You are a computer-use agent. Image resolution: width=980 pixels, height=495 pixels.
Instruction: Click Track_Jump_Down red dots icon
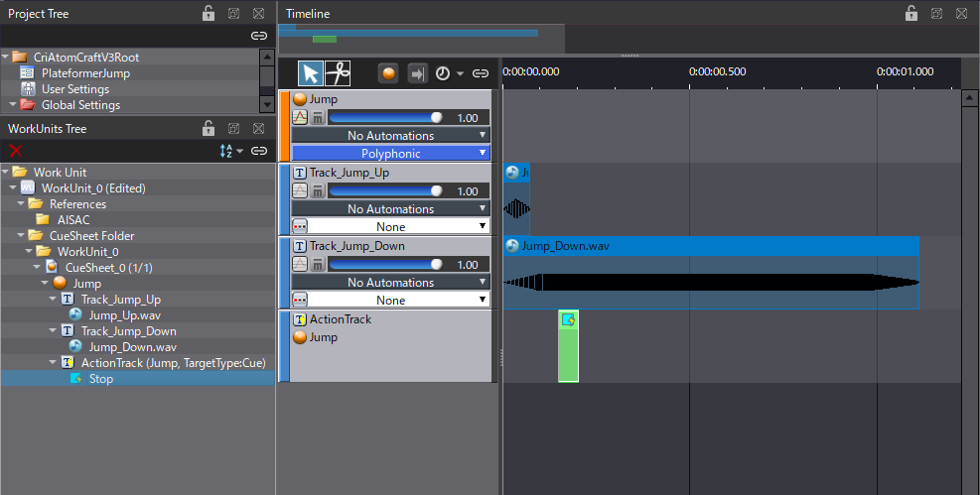300,300
